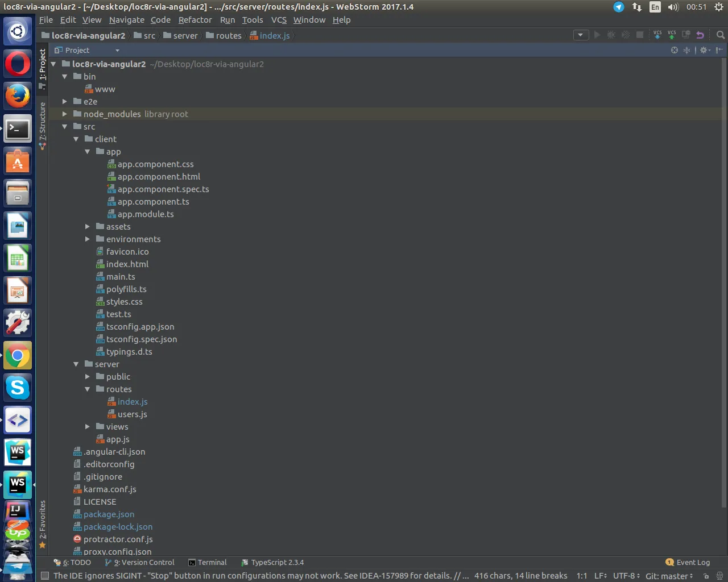
Task: Open the Version Control tool window
Action: [x=139, y=562]
